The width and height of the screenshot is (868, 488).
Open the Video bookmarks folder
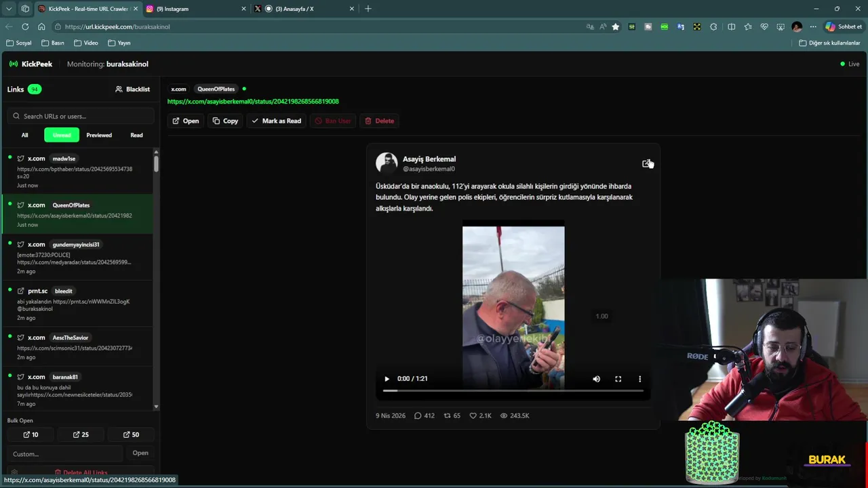pos(86,43)
